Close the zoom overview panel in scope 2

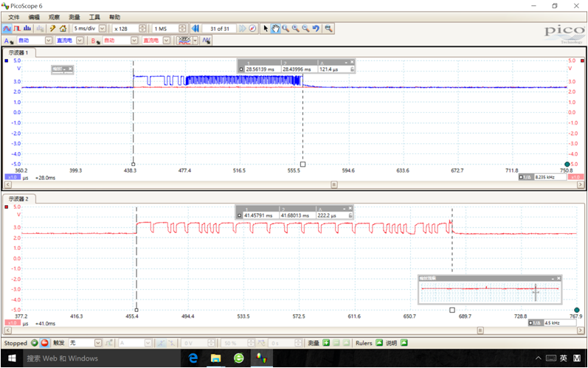(558, 279)
